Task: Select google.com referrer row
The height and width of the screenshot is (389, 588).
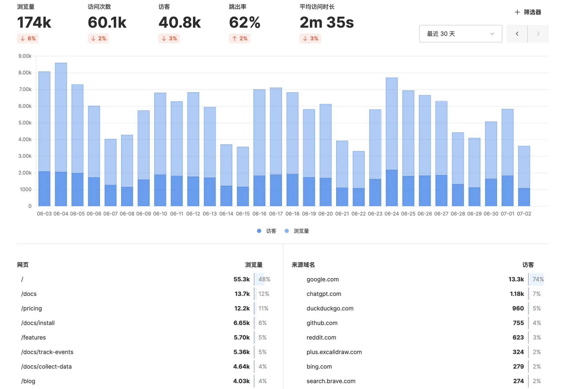Action: coord(322,279)
